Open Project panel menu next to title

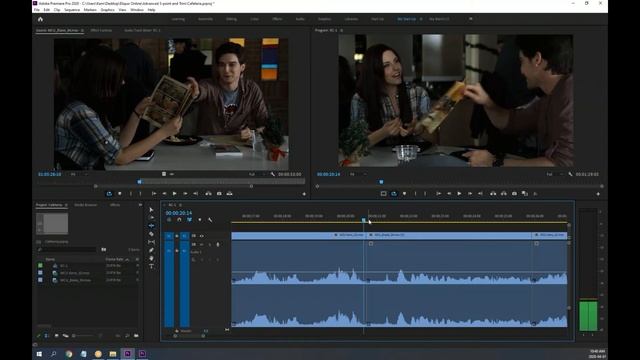tap(66, 205)
